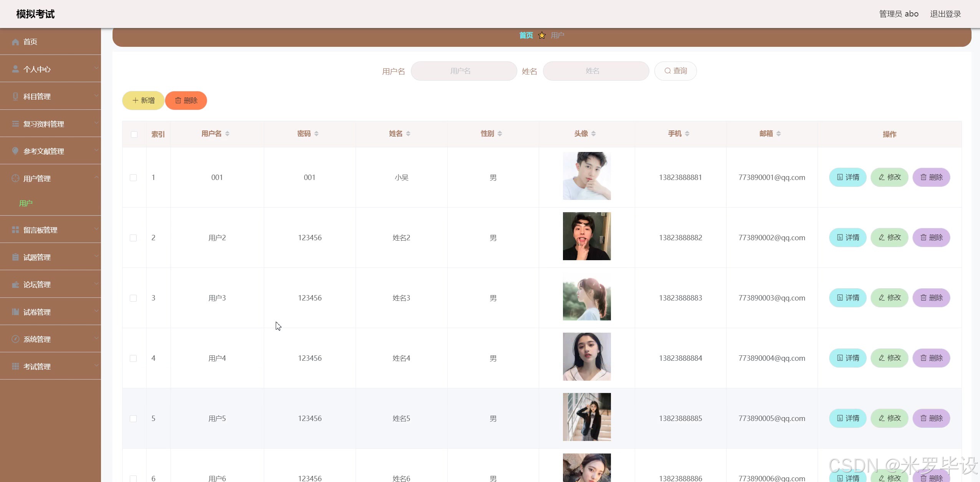Screen dimensions: 980x482
Task: Select the checkbox for 用户3 row
Action: pos(133,298)
